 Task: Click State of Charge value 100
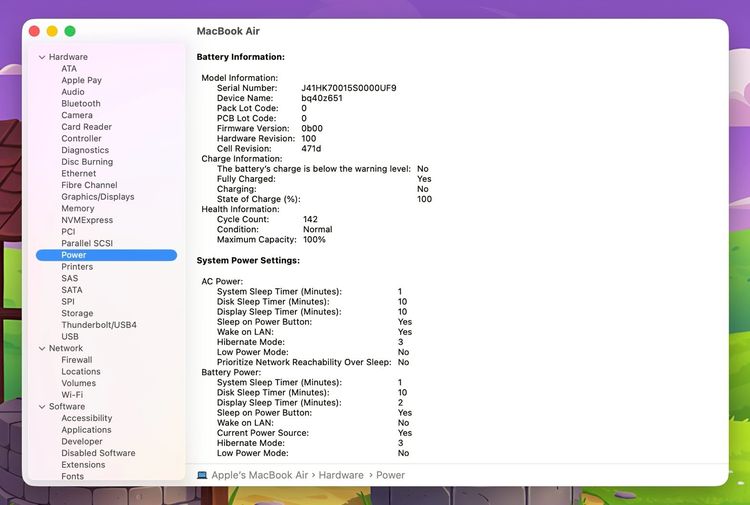coord(424,199)
